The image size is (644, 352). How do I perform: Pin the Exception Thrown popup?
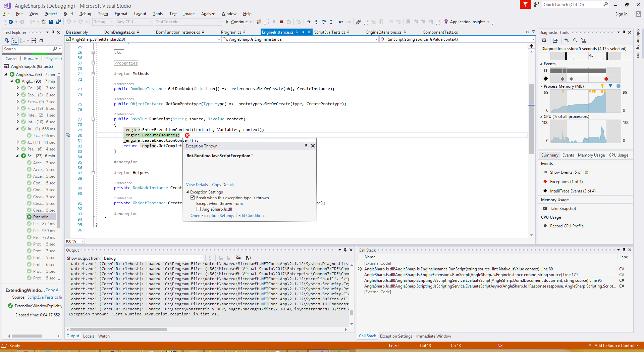click(306, 146)
